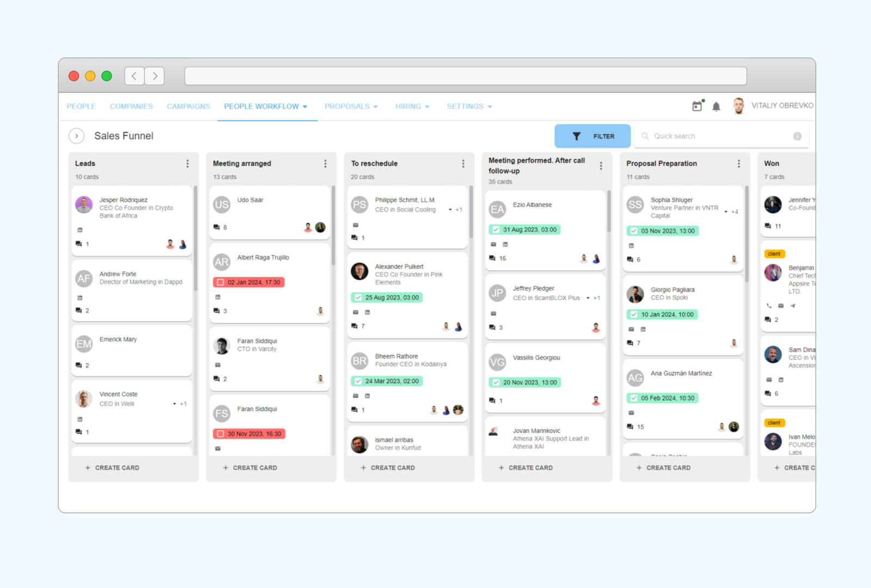Open the Settings dropdown menu
The height and width of the screenshot is (588, 871).
point(469,107)
